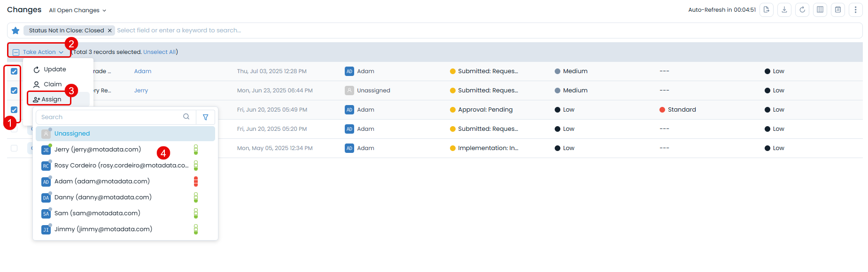Click the Standard change type cell
868x272 pixels.
coord(678,110)
